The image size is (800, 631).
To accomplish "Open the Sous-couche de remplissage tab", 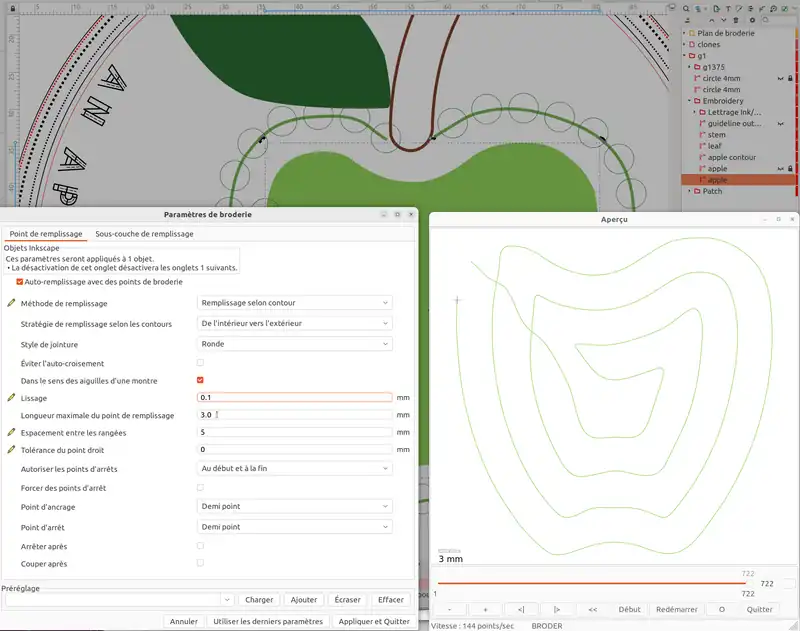I will [144, 234].
